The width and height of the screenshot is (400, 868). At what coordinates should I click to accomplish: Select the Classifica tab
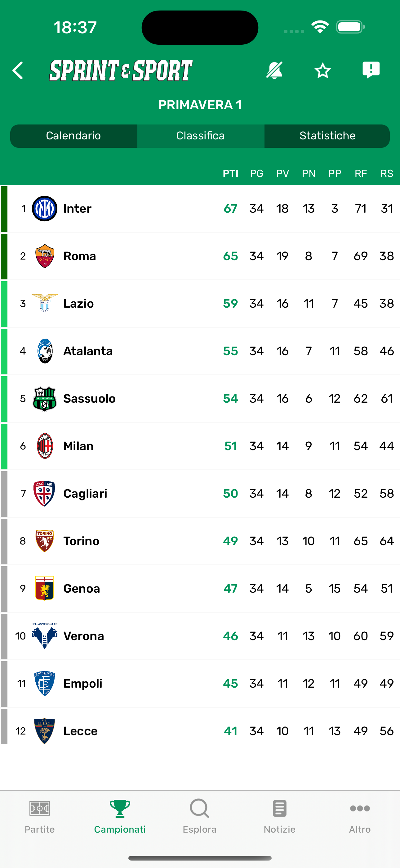click(200, 136)
